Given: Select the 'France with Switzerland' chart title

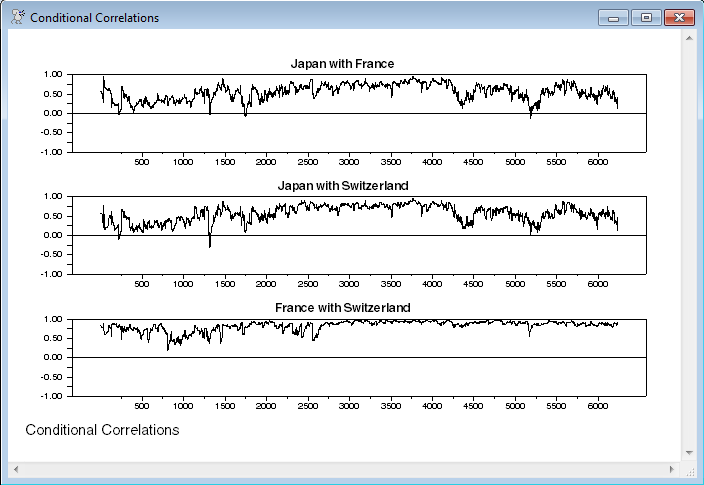Looking at the screenshot, I should (x=342, y=308).
